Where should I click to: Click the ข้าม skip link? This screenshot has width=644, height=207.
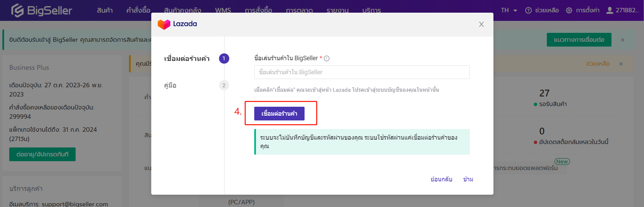[468, 179]
